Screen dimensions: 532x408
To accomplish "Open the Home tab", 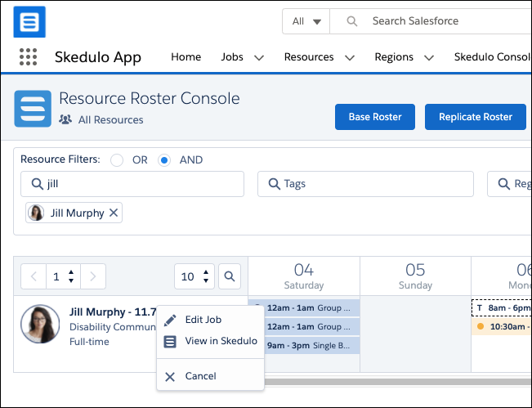I will (x=186, y=56).
